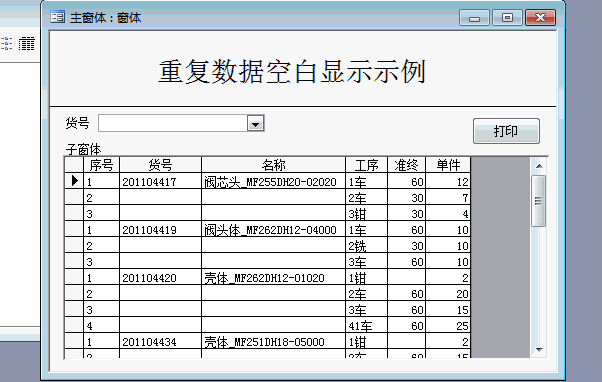Viewport: 602px width, 382px height.
Task: Click inside the 货号 input field
Action: tap(173, 123)
